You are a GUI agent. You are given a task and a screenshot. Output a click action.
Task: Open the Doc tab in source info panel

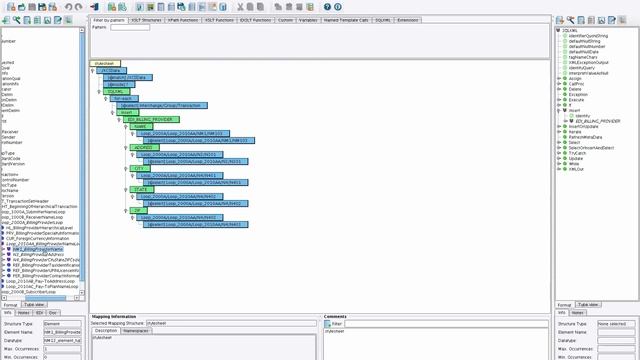[x=53, y=313]
